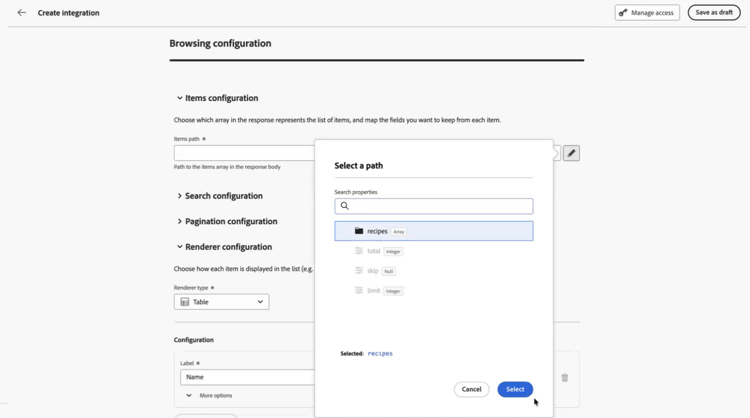Click the limit Integer property row
The image size is (750, 418).
[x=433, y=291]
